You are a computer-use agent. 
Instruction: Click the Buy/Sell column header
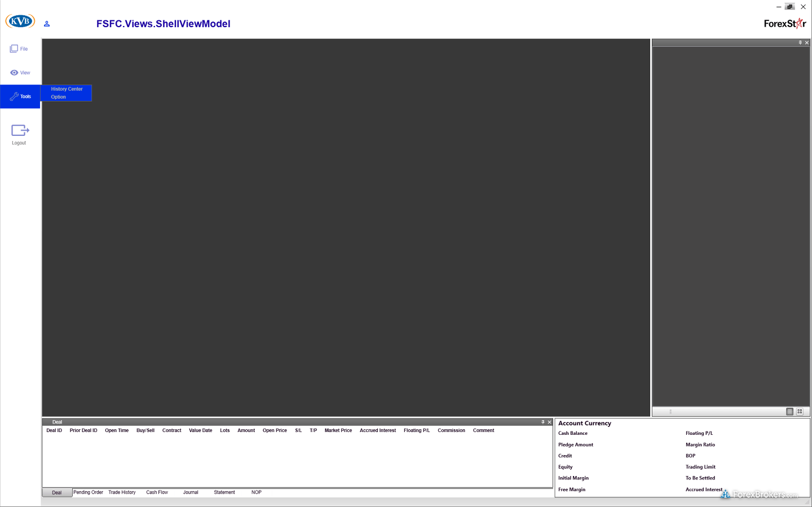point(145,430)
